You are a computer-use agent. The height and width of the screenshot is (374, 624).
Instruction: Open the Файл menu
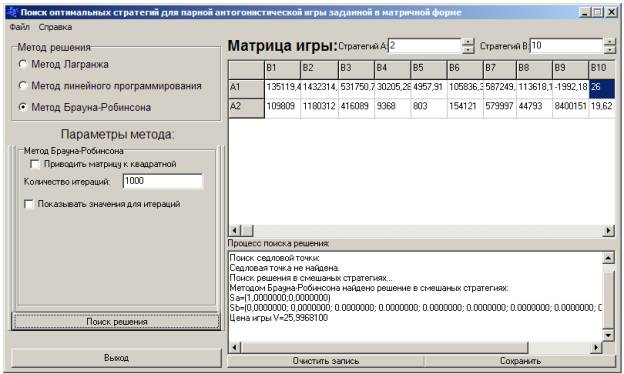(20, 27)
